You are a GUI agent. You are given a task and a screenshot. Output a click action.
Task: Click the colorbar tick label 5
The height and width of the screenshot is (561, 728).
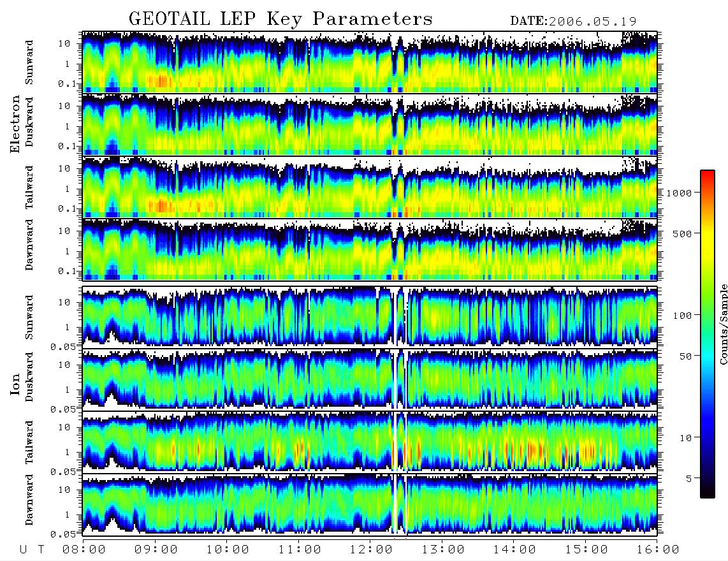689,478
